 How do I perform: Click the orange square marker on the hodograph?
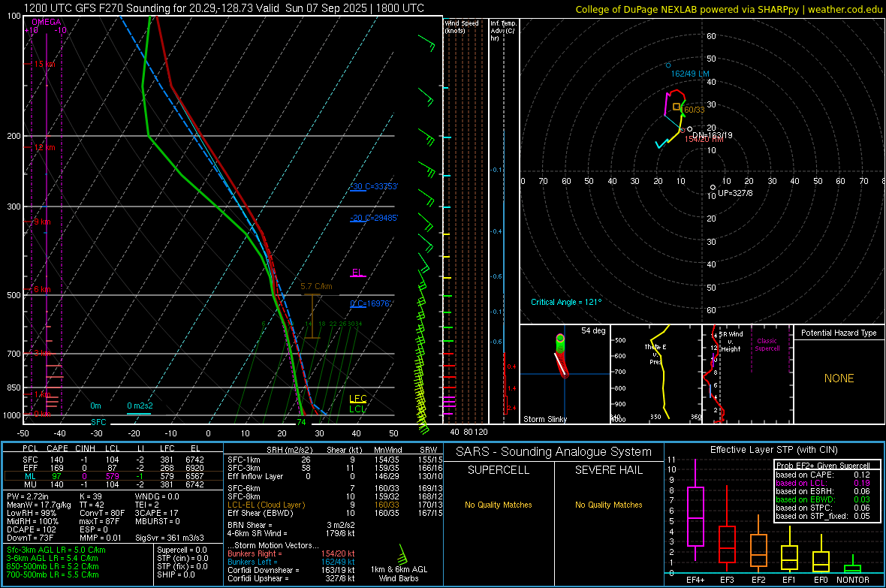[677, 107]
